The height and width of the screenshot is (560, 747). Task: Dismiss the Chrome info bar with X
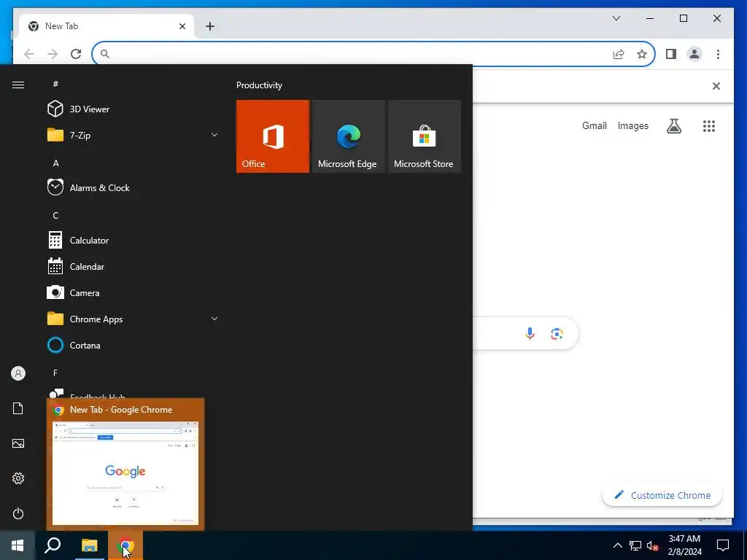pos(716,86)
